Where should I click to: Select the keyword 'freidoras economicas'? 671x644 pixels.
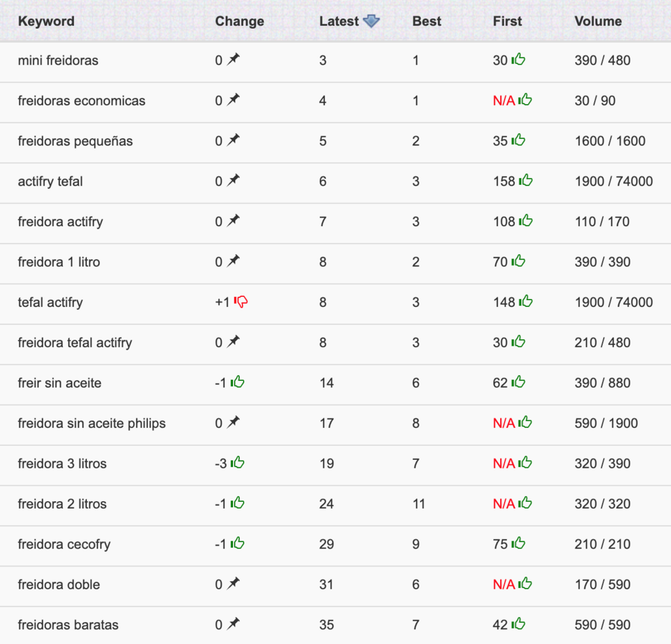[81, 101]
